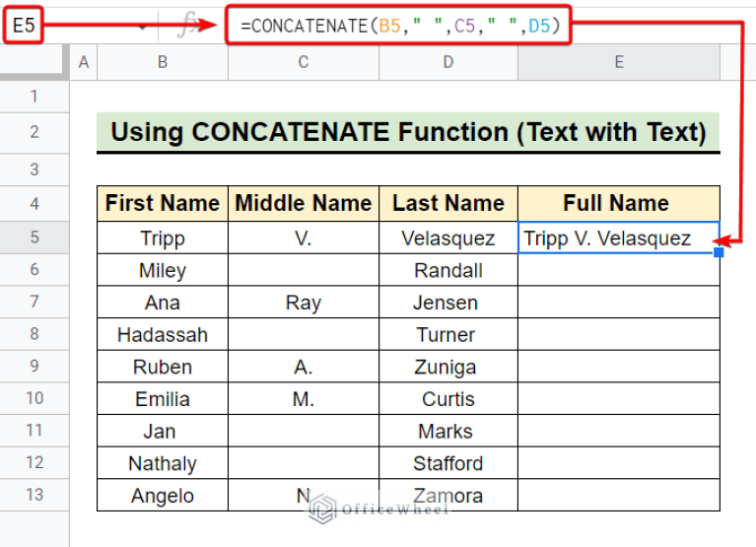Select the cell containing Velasquez
Viewport: 756px width, 547px height.
click(448, 238)
